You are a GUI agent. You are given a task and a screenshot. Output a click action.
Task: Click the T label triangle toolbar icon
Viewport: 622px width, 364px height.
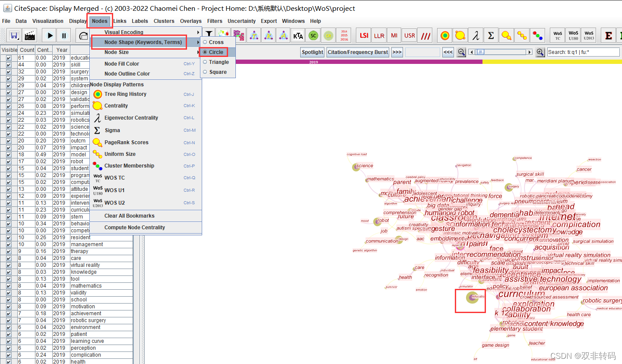point(254,35)
